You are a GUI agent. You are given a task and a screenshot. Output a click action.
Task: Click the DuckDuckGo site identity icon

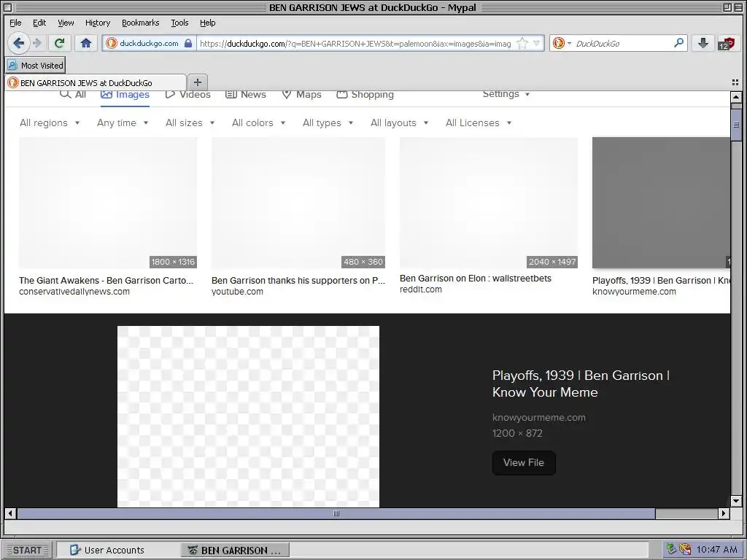click(x=111, y=43)
